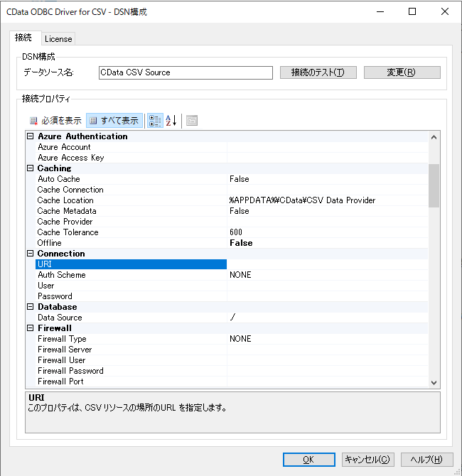
Task: Click the Cache Tolerance value 600
Action: [236, 232]
